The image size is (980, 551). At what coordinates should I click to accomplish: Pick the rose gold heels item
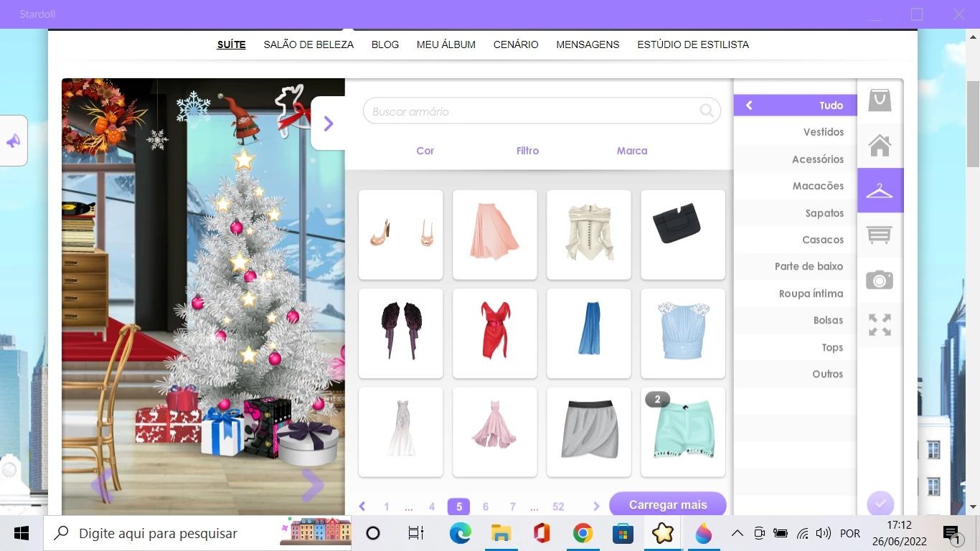click(401, 235)
